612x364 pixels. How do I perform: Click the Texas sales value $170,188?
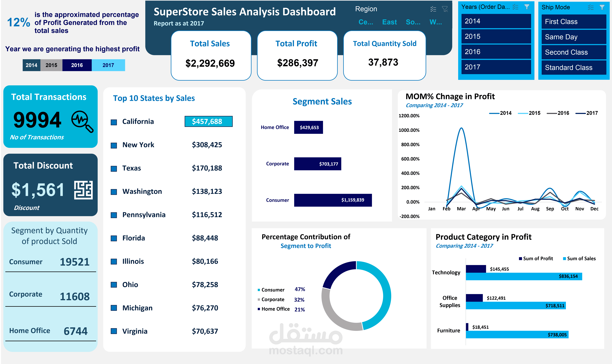coord(207,168)
